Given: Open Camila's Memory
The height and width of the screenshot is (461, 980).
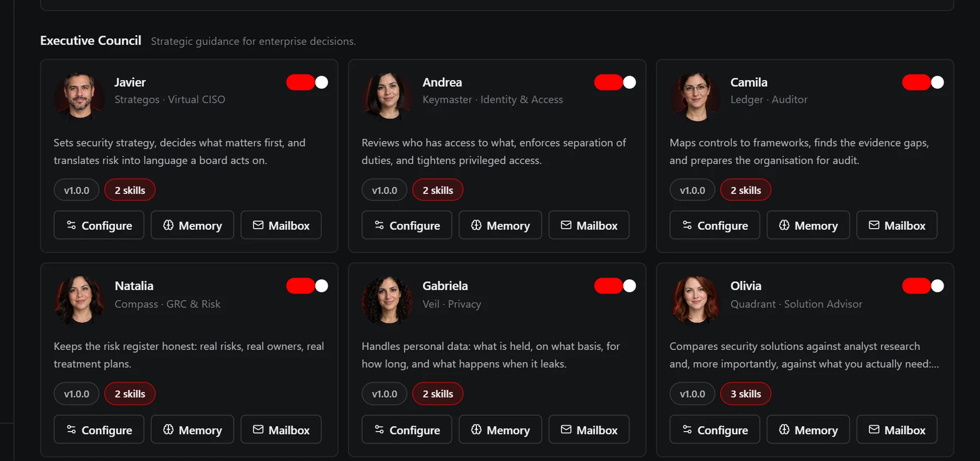Looking at the screenshot, I should point(808,225).
